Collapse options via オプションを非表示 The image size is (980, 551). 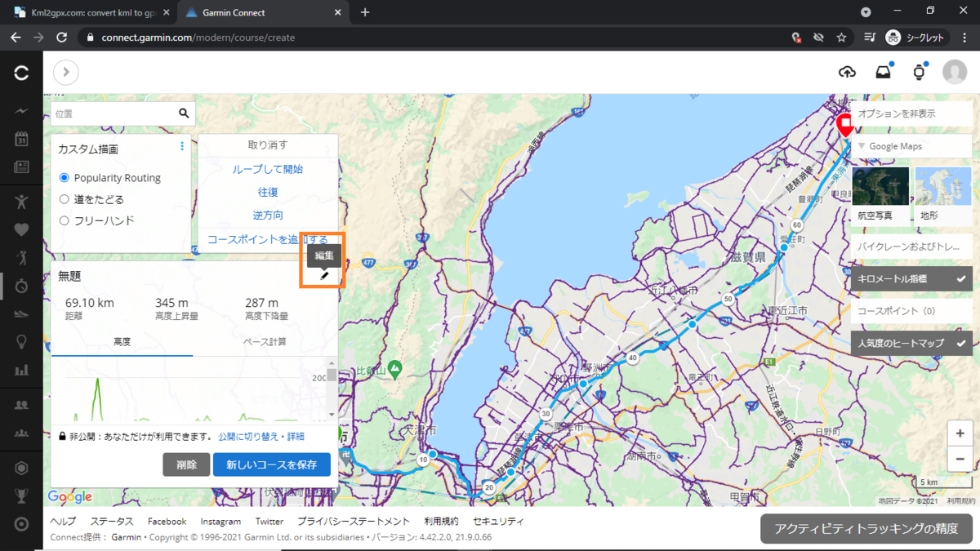[911, 113]
